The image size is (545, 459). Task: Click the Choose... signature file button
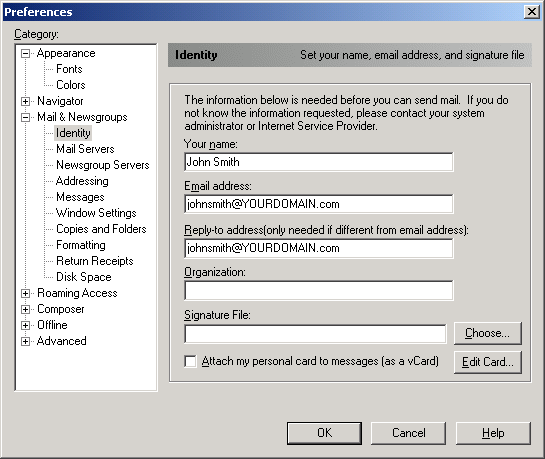click(x=488, y=333)
